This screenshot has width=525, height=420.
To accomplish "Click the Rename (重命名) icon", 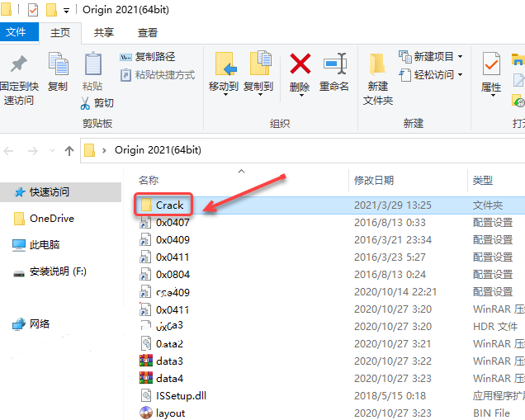I will coord(334,64).
